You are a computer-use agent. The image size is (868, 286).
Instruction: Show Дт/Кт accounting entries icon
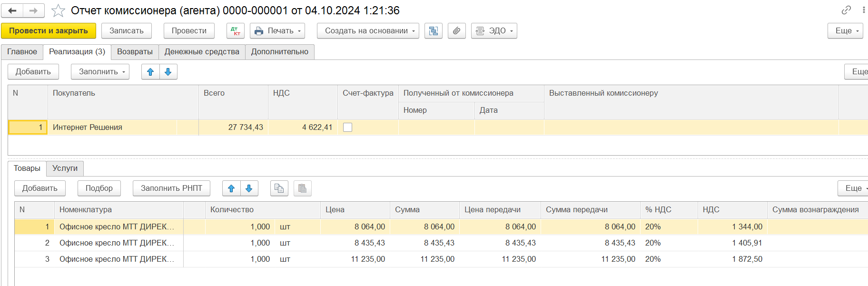tap(235, 31)
